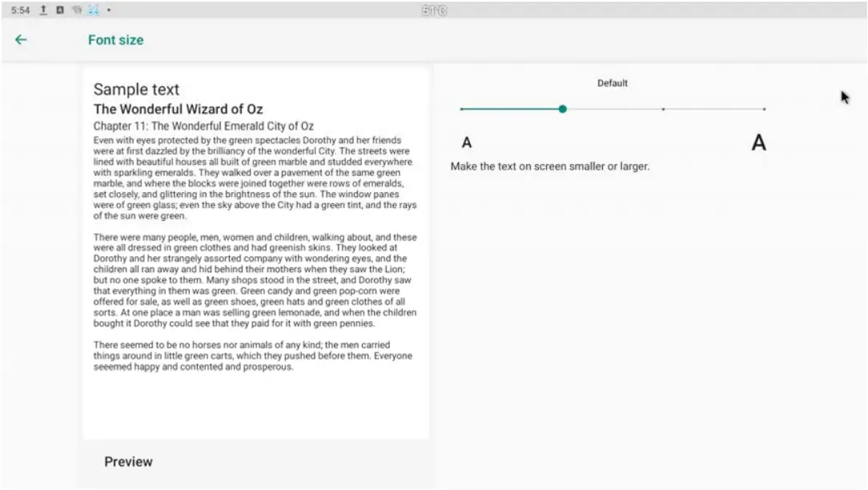Click the Default size label
The image size is (868, 490).
click(613, 83)
